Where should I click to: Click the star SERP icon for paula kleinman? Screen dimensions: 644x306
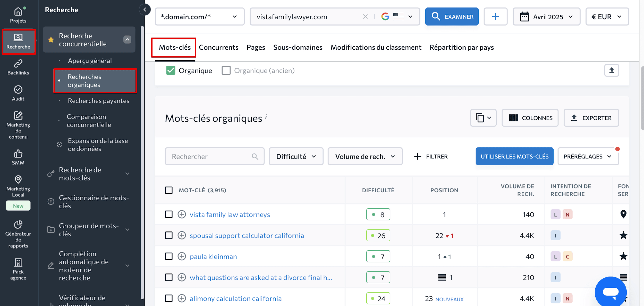[x=623, y=256]
